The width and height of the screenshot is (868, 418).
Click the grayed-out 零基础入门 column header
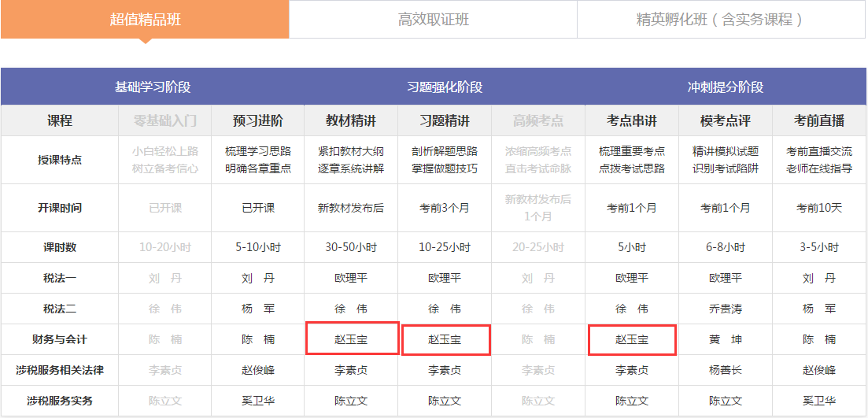point(164,120)
